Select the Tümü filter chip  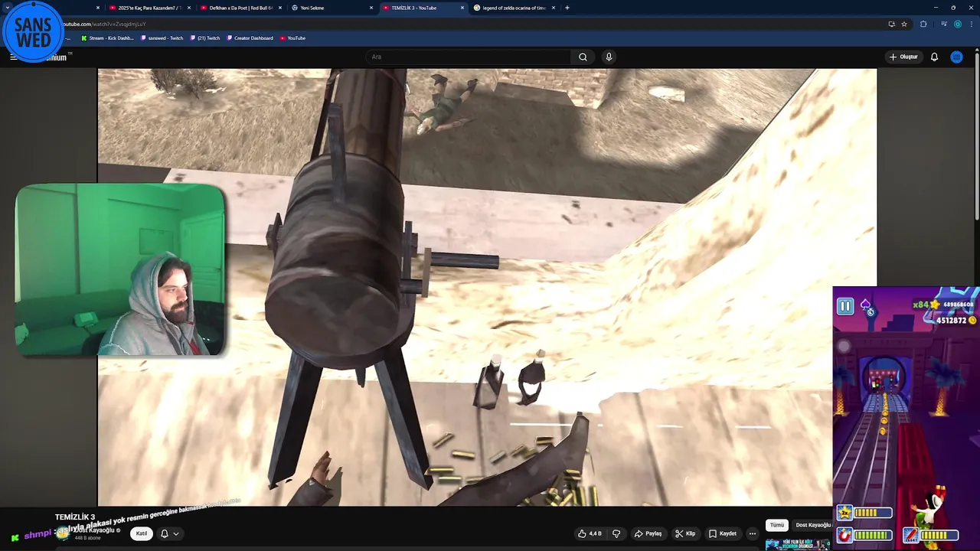tap(777, 525)
